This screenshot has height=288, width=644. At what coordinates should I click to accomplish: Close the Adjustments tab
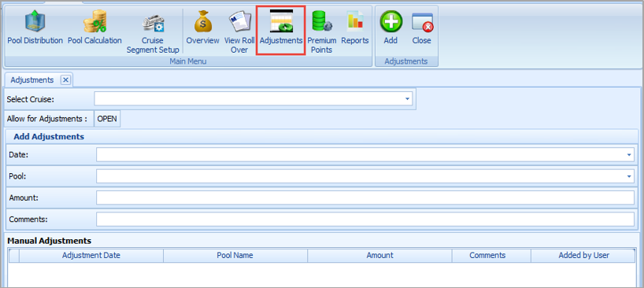point(65,80)
